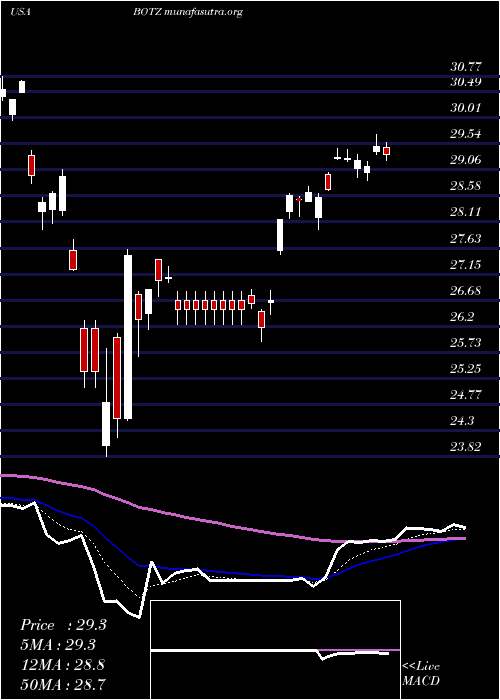
Task: Click the <<Live MACD label
Action: 421,674
